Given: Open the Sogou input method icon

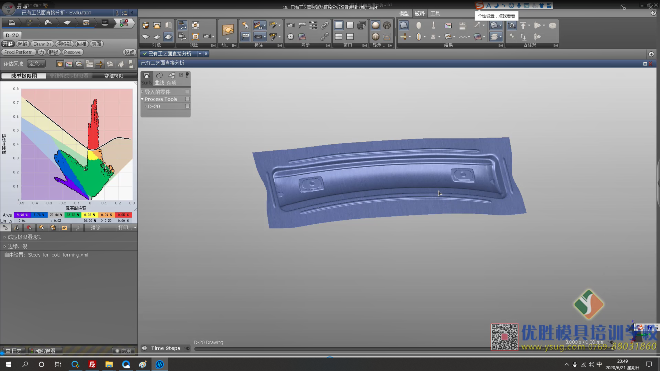Looking at the screenshot, I should pos(479,5).
